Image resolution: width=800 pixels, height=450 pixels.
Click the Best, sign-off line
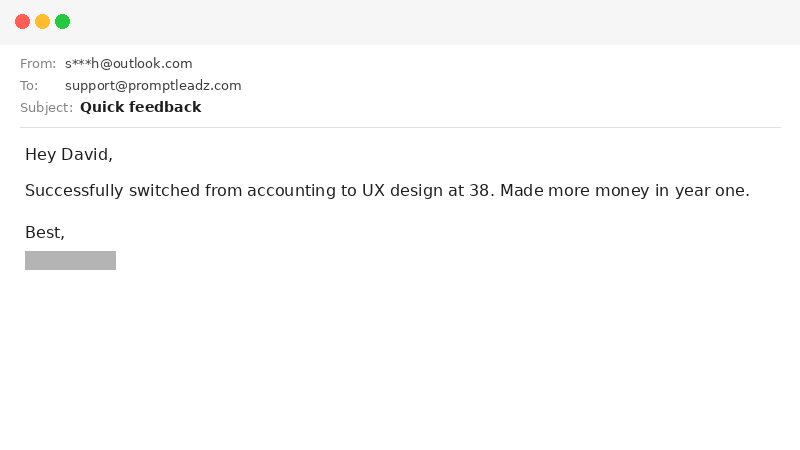tap(45, 233)
